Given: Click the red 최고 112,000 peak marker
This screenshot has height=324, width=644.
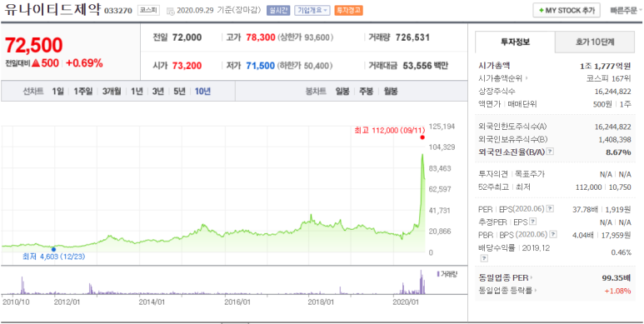Looking at the screenshot, I should [x=422, y=138].
